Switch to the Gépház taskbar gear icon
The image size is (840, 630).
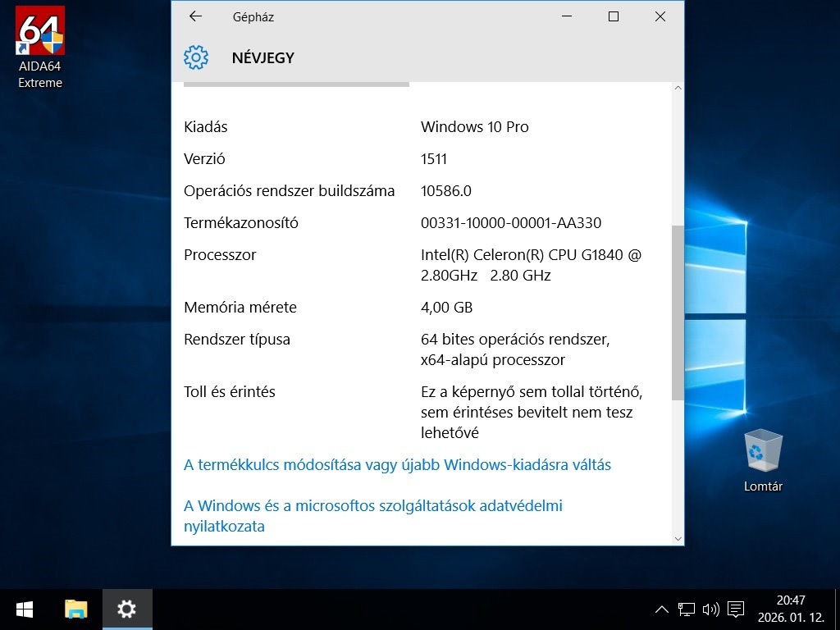click(x=127, y=609)
